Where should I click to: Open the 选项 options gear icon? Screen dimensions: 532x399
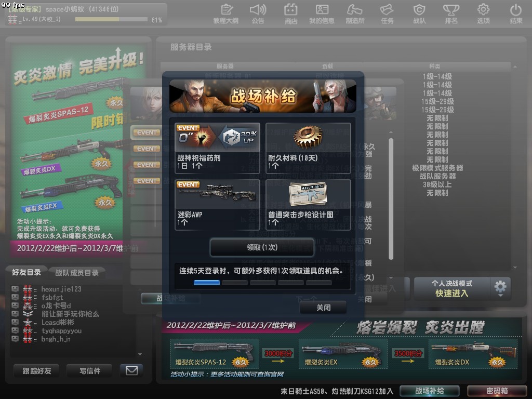484,14
